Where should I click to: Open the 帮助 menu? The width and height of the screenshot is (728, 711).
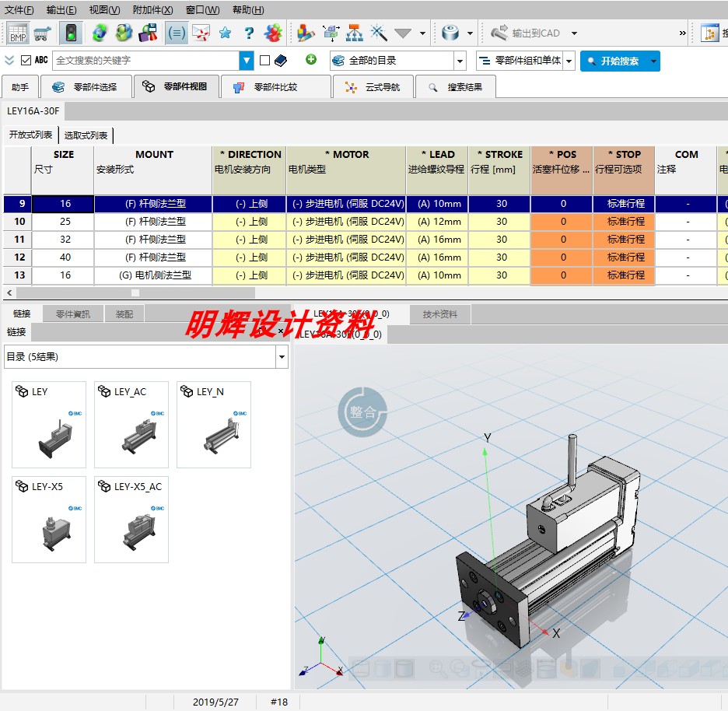point(248,10)
